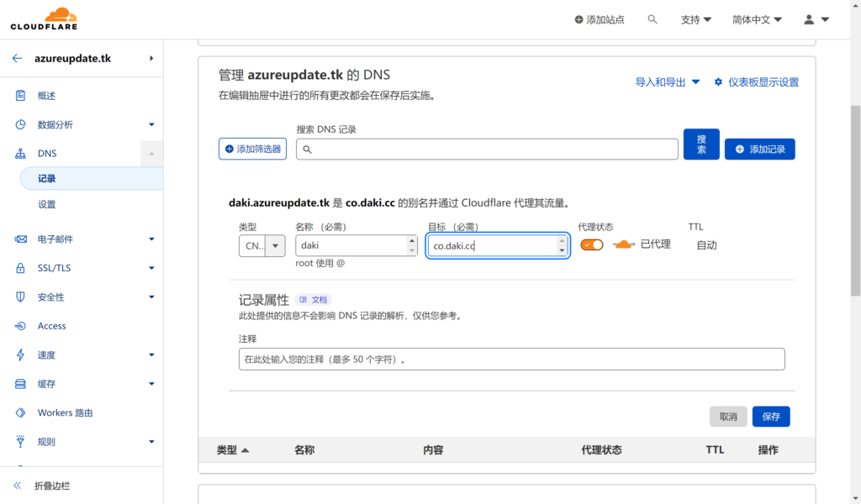Click the 仪表板显示设置 gear icon
Image resolution: width=861 pixels, height=504 pixels.
[x=718, y=82]
